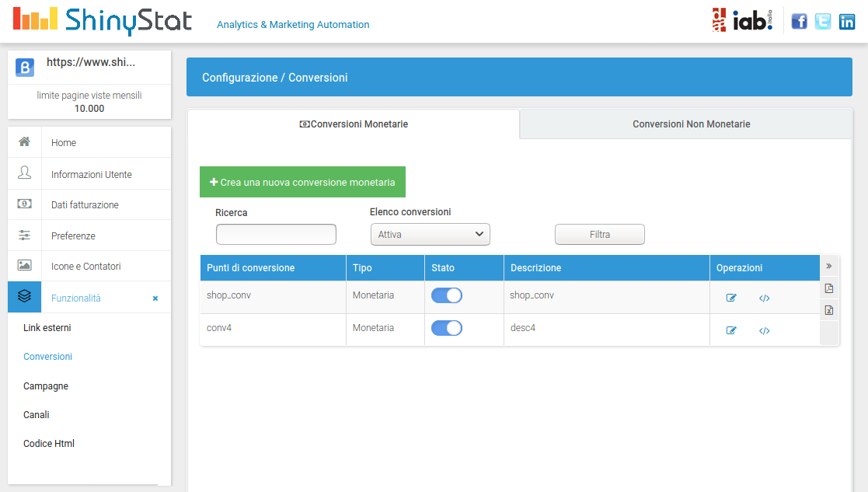Focus the Ricerca search field
The image size is (868, 492).
pos(276,234)
